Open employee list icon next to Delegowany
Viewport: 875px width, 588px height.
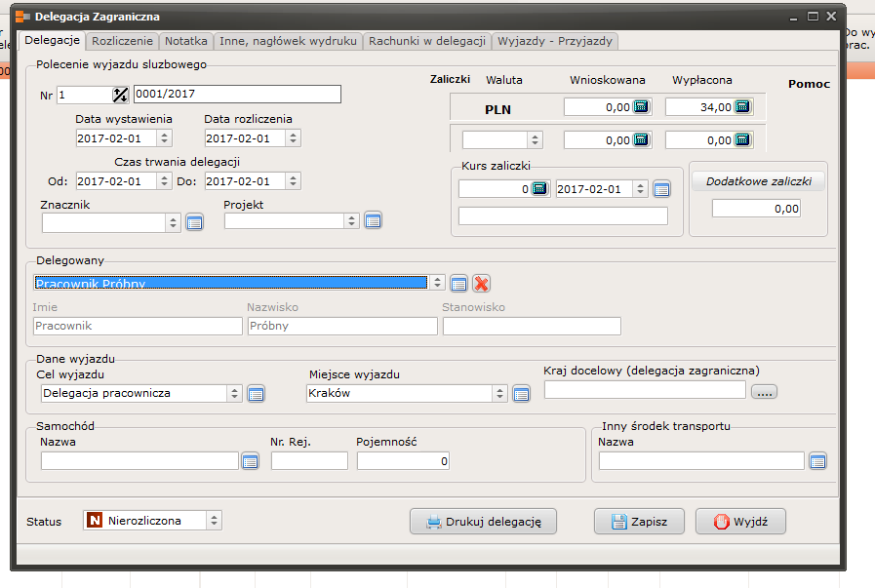(458, 284)
